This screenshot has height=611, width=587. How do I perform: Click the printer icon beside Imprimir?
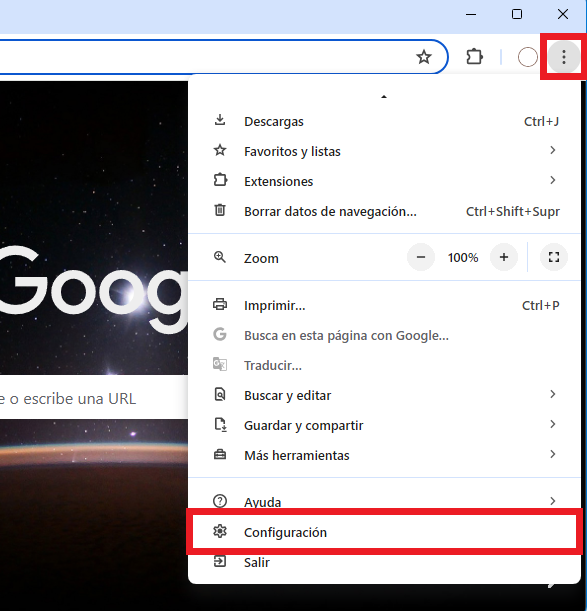tap(220, 304)
